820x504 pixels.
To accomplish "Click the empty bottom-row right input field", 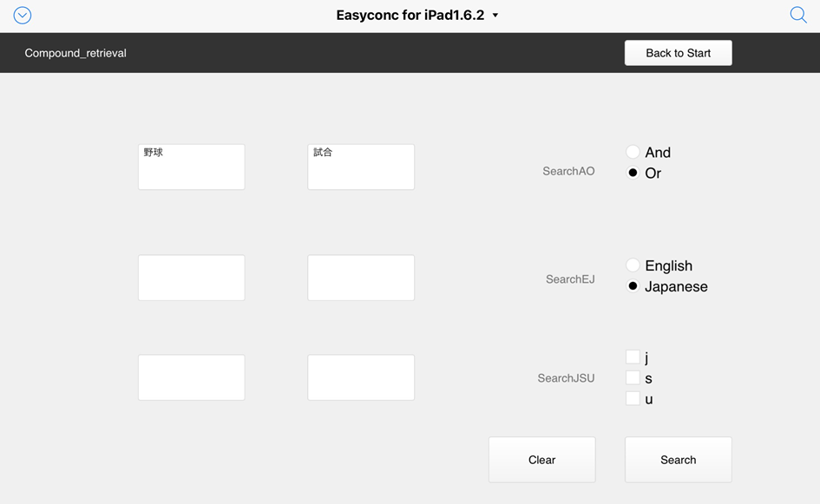I will pos(361,377).
